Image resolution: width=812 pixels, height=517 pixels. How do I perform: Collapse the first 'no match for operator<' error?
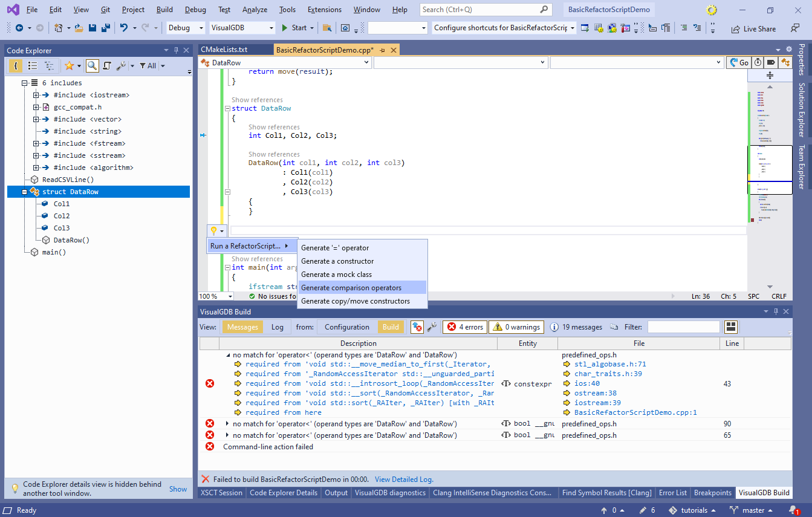pyautogui.click(x=228, y=355)
